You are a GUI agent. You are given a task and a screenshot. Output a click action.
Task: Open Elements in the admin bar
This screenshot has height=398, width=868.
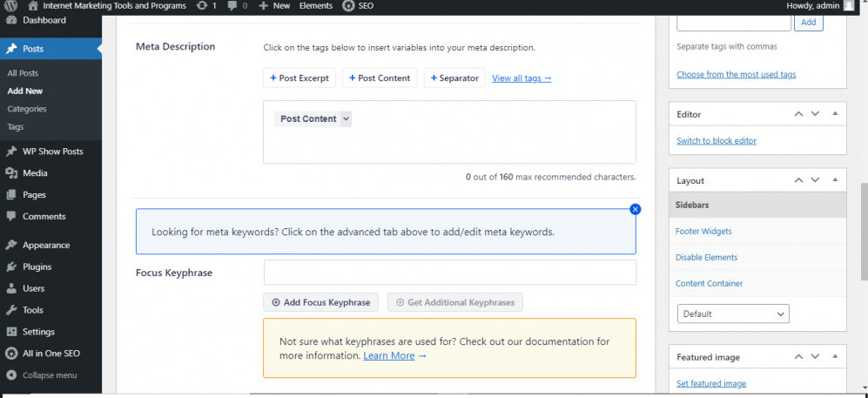(x=315, y=6)
